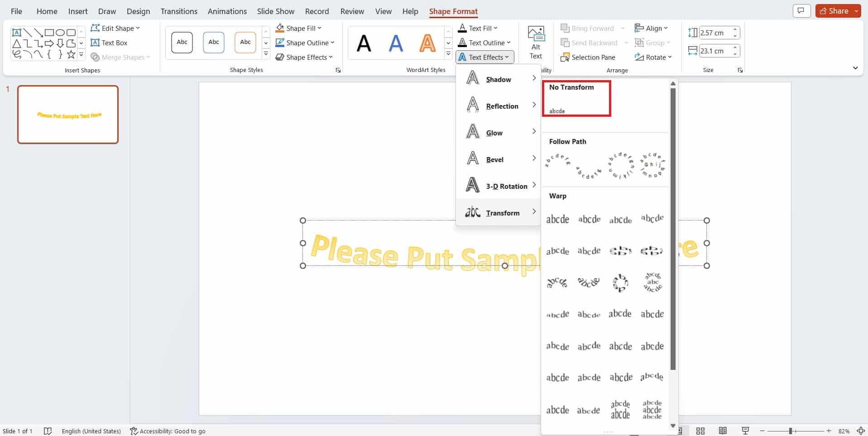
Task: Click the Rotate icon in Arrange group
Action: point(639,57)
